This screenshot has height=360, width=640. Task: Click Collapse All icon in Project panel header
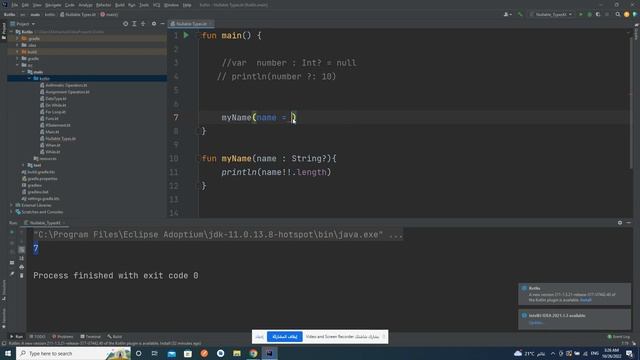click(143, 24)
